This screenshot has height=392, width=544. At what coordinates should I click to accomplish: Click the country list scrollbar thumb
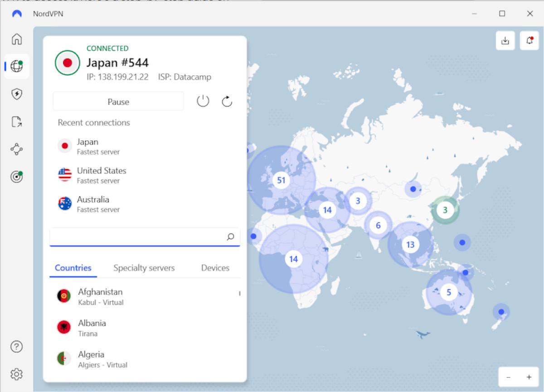coord(240,294)
